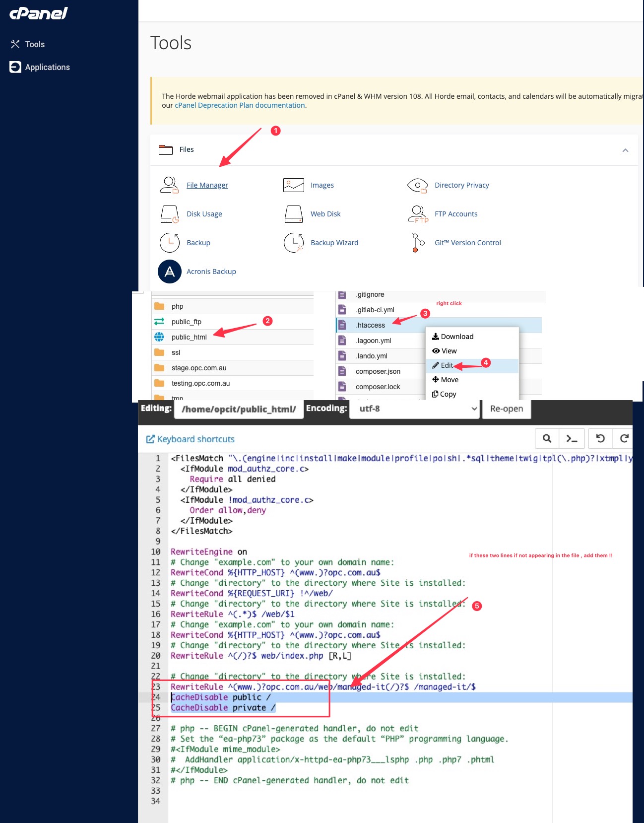Open FTP Accounts link
This screenshot has height=823, width=644.
coord(456,214)
